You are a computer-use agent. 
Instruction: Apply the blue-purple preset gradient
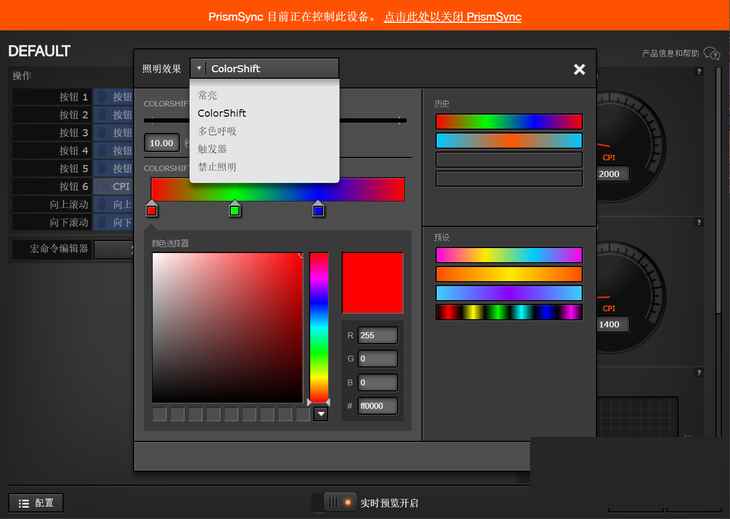[509, 293]
